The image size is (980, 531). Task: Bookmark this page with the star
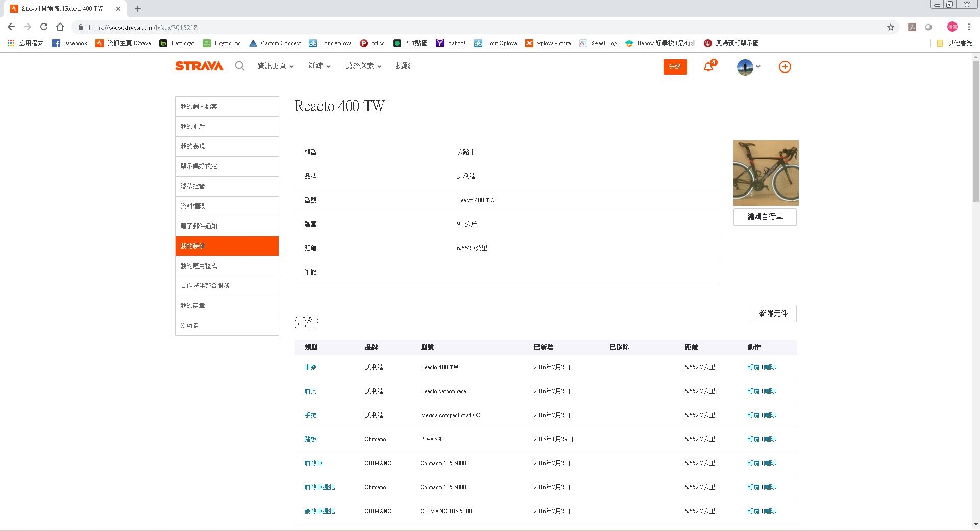coord(890,27)
